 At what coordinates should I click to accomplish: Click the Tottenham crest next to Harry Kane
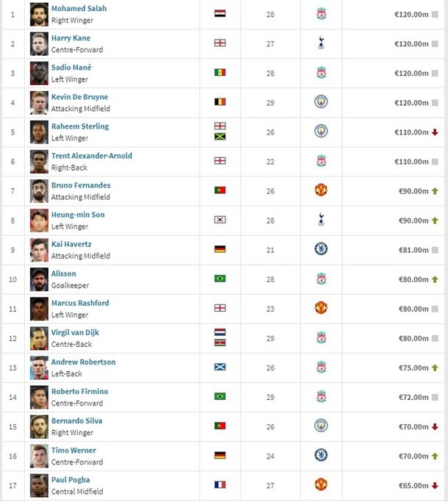point(321,43)
